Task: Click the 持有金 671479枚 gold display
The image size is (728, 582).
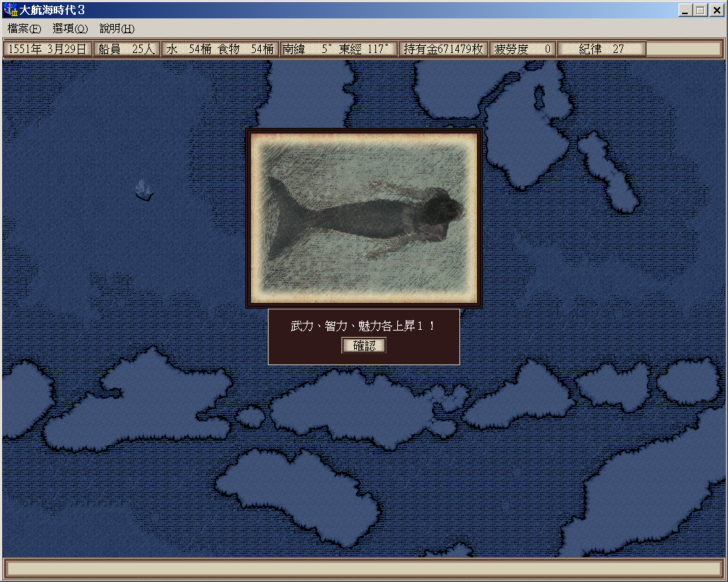Action: coord(443,49)
